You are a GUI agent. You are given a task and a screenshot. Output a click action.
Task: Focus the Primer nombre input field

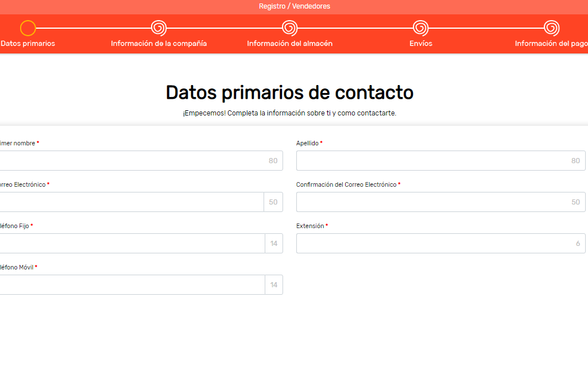click(x=132, y=161)
